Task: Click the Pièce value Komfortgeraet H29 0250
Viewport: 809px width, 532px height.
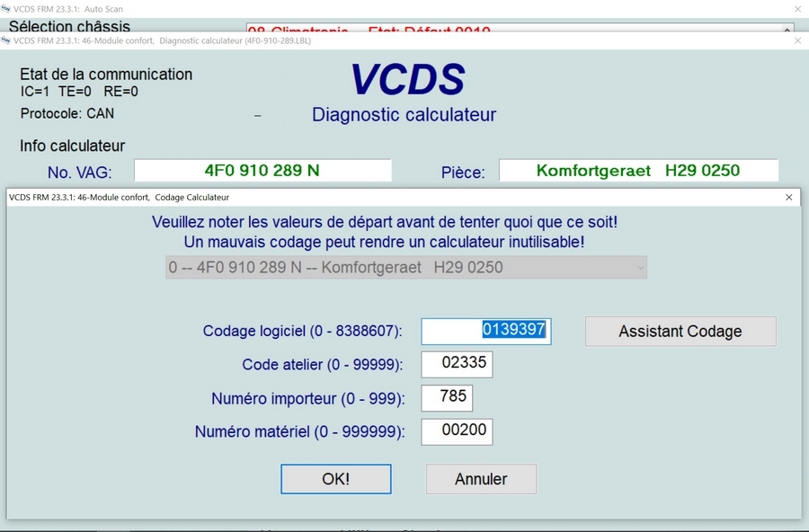Action: coord(638,170)
